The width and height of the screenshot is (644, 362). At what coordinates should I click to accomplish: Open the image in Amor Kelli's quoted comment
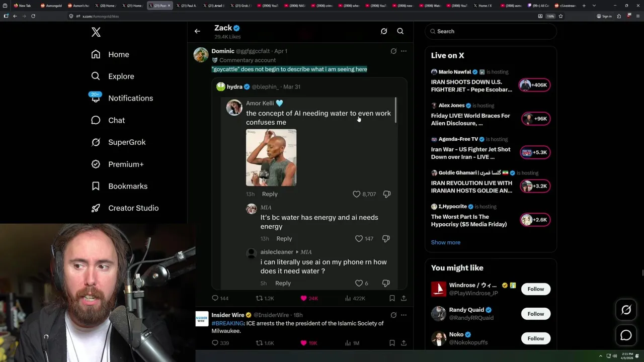coord(271,157)
